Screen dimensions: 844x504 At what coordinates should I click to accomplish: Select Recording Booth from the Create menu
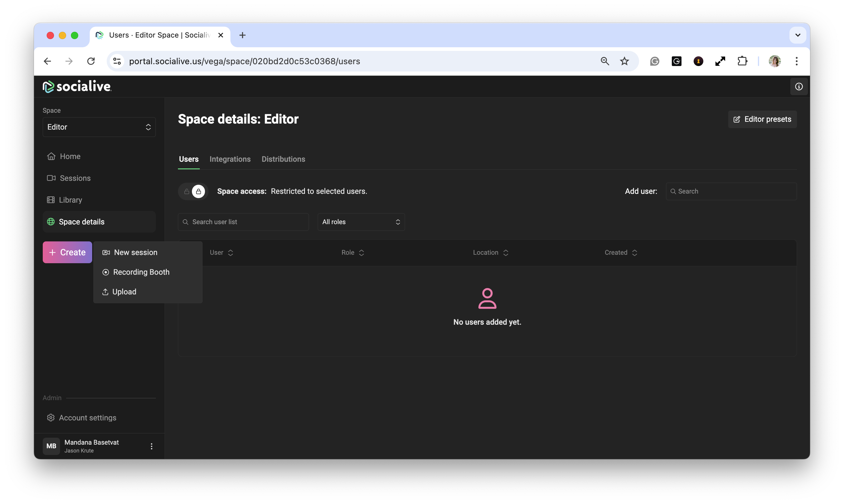141,272
